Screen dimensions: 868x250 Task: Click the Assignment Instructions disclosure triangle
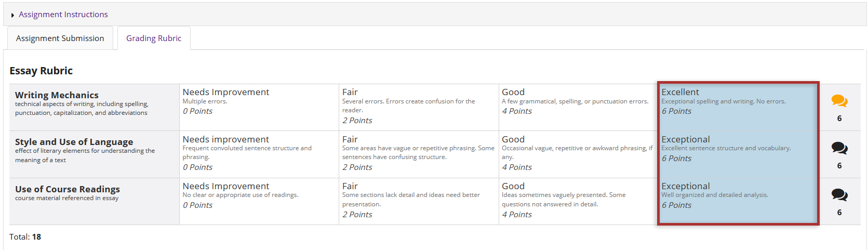point(12,15)
